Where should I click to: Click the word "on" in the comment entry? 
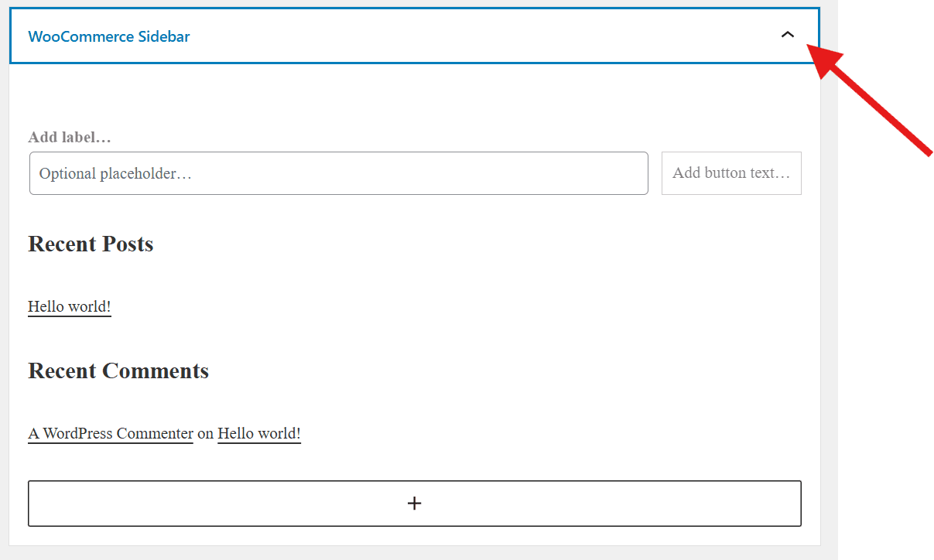[204, 433]
